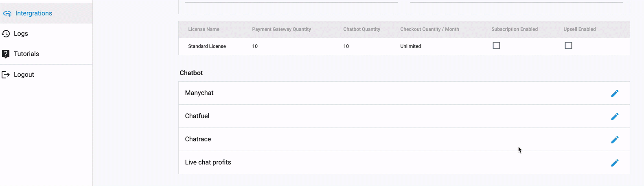Click the License Name column header
644x186 pixels.
[204, 29]
